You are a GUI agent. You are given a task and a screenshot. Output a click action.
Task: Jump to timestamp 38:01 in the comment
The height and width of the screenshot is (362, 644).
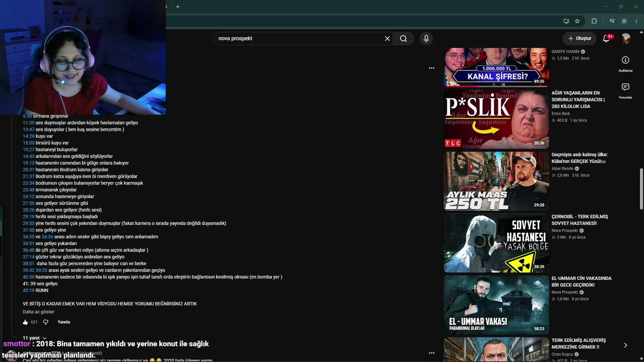pyautogui.click(x=28, y=263)
